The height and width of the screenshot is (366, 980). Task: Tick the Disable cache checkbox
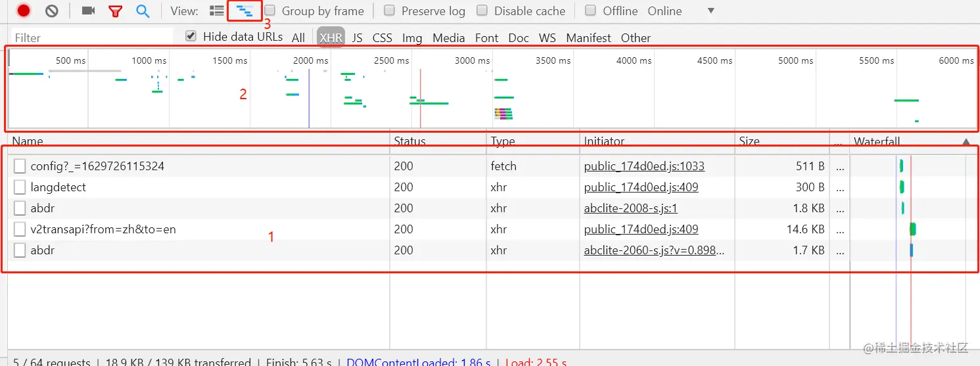pyautogui.click(x=482, y=11)
